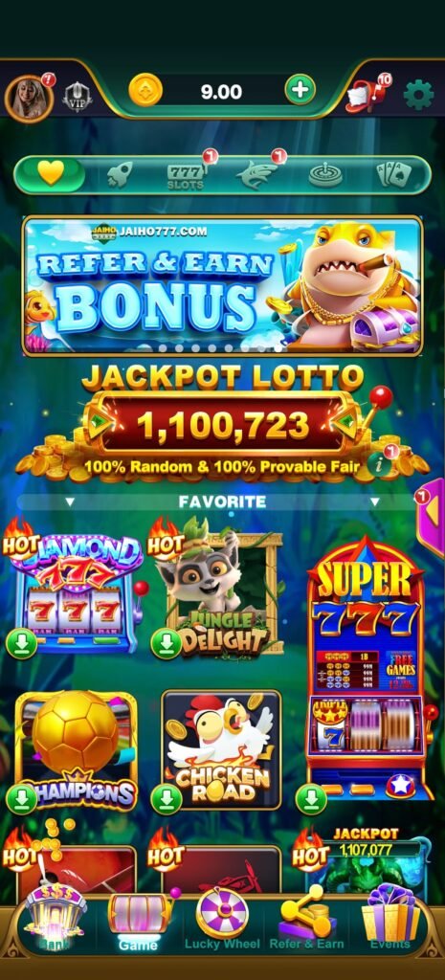Image resolution: width=445 pixels, height=980 pixels.
Task: Select the card games category
Action: [x=393, y=174]
